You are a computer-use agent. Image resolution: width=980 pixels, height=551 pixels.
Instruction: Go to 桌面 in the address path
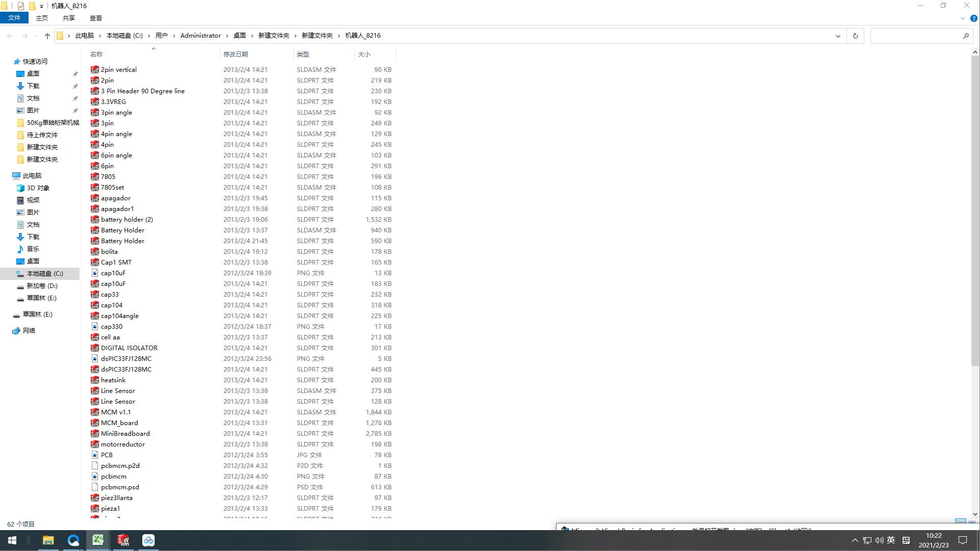[240, 36]
